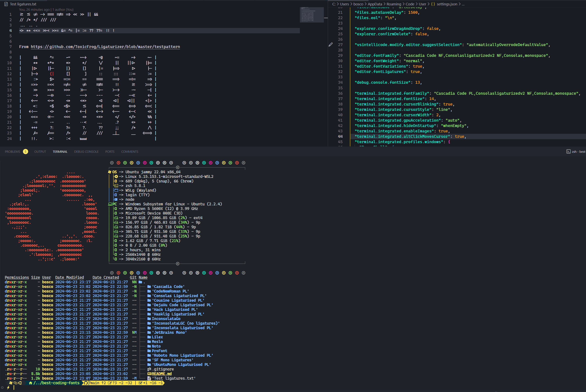586x392 pixels.
Task: Click the editor minimap thumbnail
Action: (x=312, y=15)
